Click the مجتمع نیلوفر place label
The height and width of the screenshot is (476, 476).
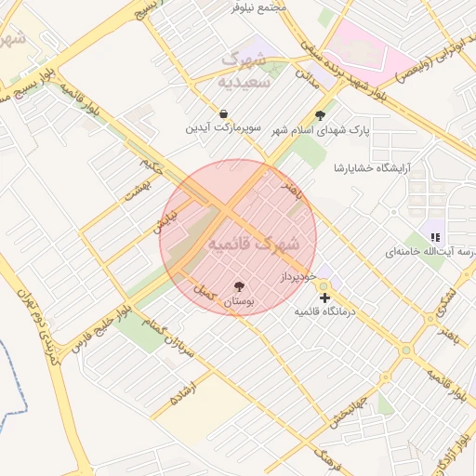(x=258, y=7)
